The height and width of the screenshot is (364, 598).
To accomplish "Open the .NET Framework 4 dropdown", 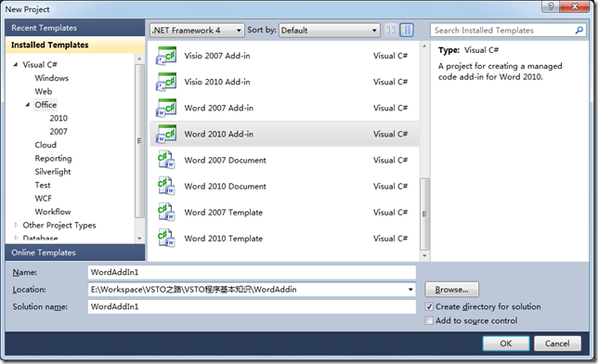I will [x=197, y=30].
